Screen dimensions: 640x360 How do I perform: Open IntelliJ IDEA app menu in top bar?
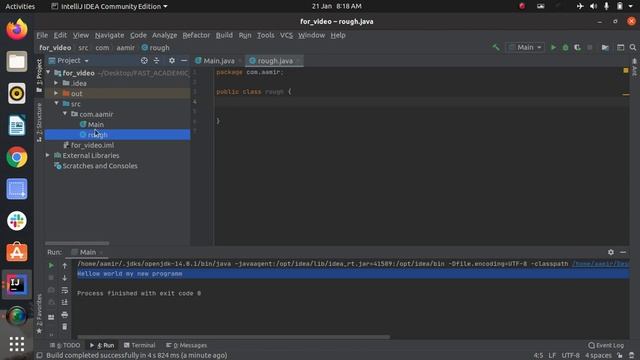click(109, 6)
